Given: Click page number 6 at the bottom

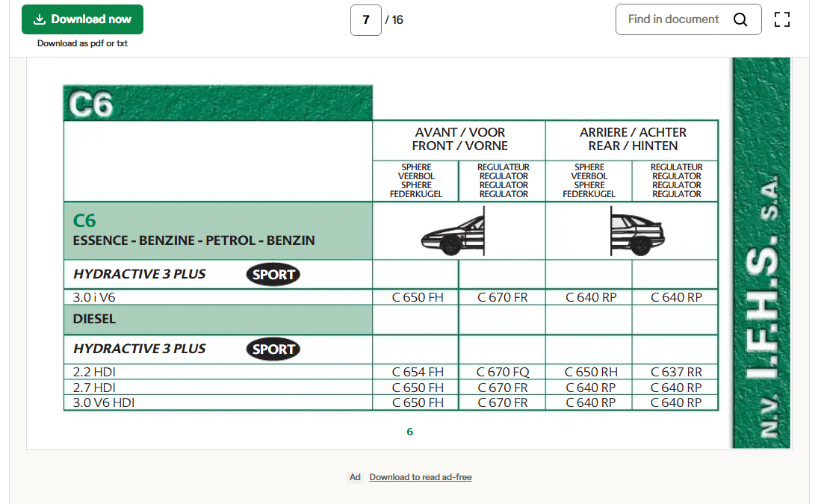Looking at the screenshot, I should (410, 432).
